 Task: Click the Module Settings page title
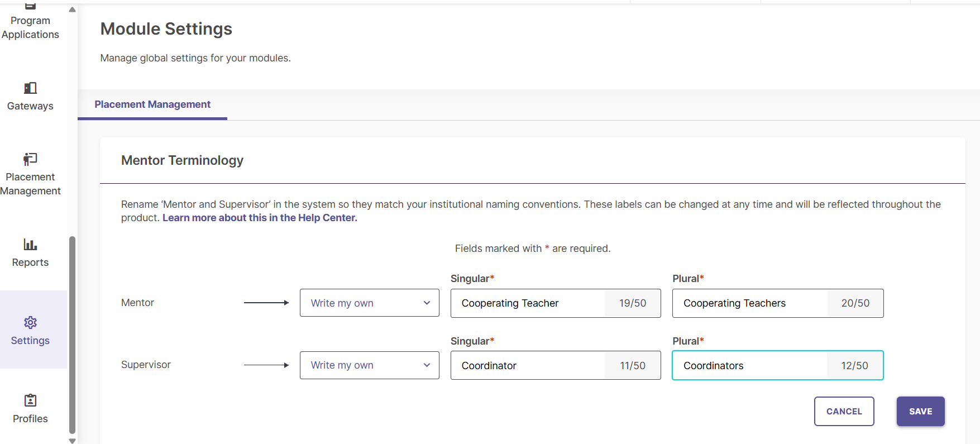(166, 29)
